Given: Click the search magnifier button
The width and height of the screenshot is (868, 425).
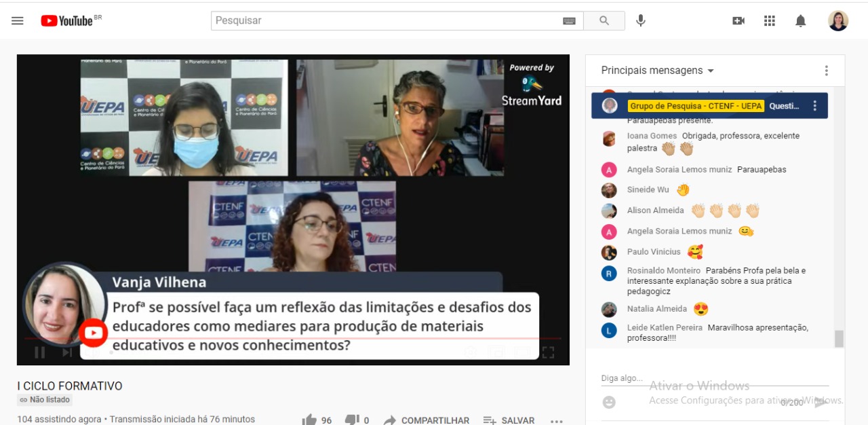Looking at the screenshot, I should pos(604,21).
